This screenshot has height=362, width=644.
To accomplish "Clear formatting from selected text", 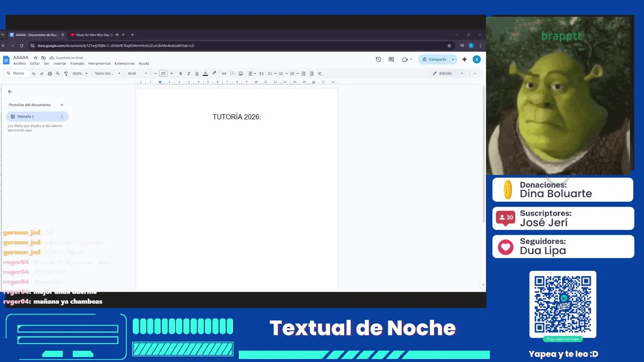I will [319, 73].
